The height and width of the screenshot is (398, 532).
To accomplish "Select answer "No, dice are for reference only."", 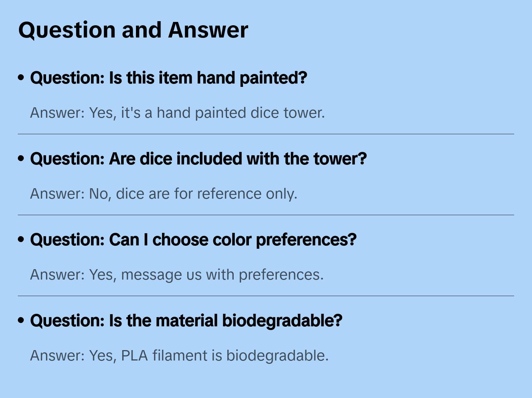I will coord(164,194).
